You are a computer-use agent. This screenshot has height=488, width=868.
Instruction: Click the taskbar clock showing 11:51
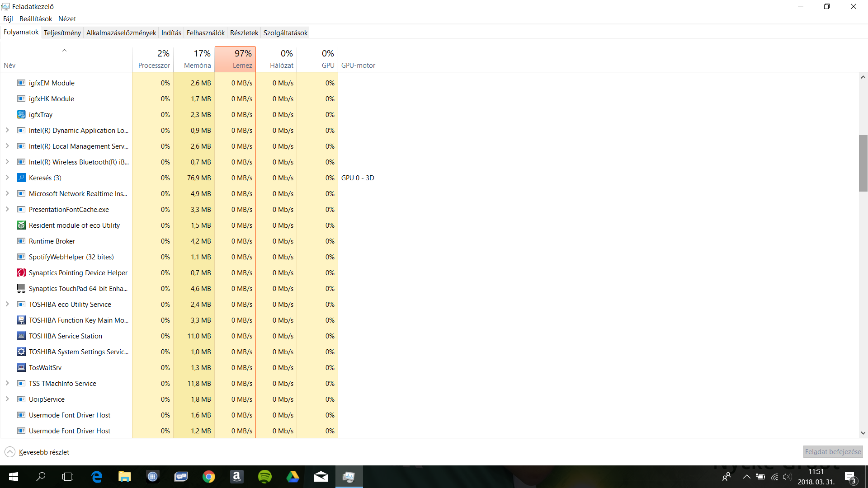coord(816,477)
